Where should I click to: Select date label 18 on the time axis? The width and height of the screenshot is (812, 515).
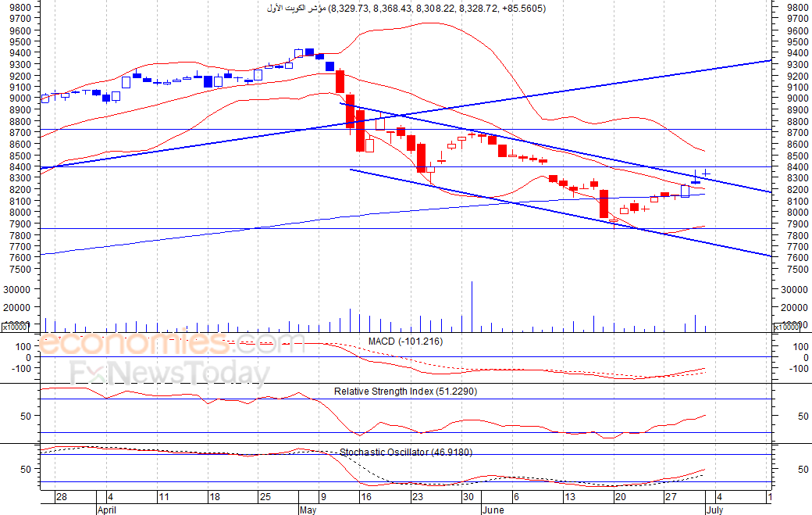(215, 497)
